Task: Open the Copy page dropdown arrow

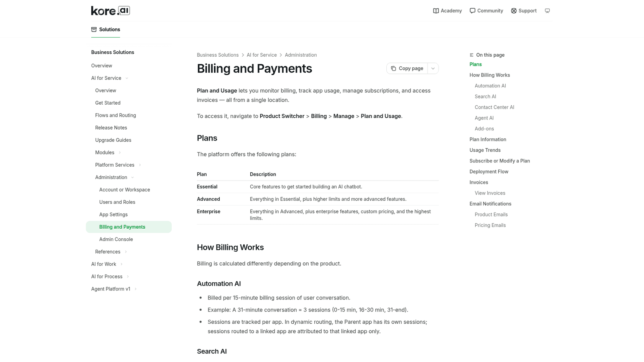Action: click(433, 69)
